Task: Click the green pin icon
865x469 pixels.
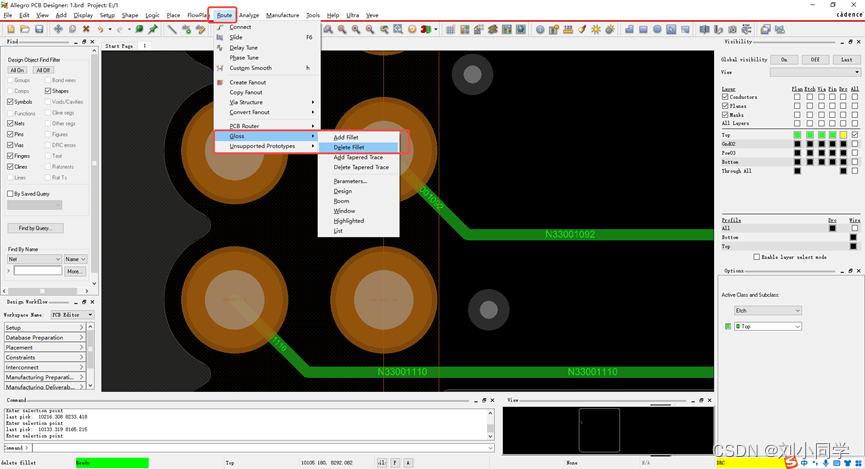Action: click(x=153, y=29)
